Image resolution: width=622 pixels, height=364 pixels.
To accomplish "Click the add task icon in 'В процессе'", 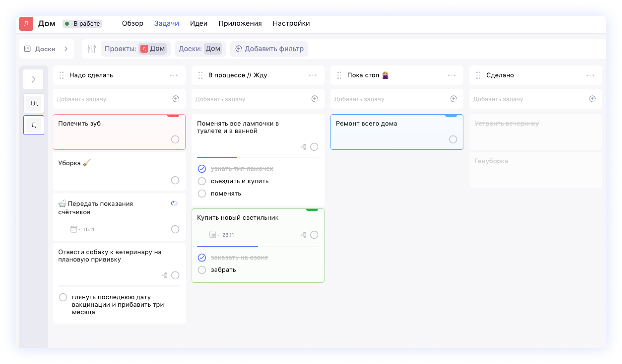I will click(x=314, y=99).
